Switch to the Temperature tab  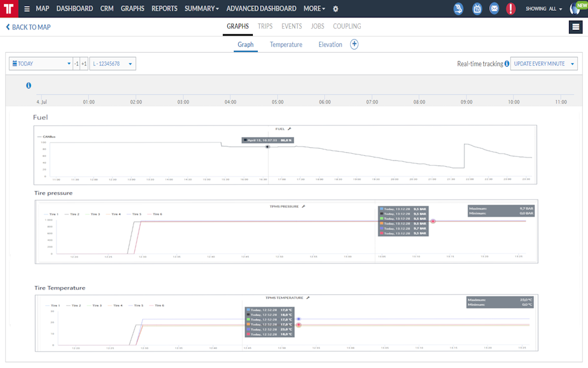click(x=286, y=45)
